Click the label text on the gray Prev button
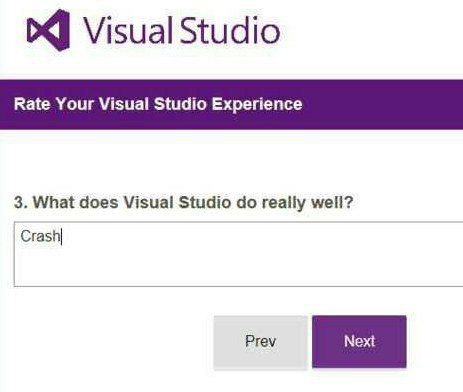The image size is (463, 392). coord(260,341)
